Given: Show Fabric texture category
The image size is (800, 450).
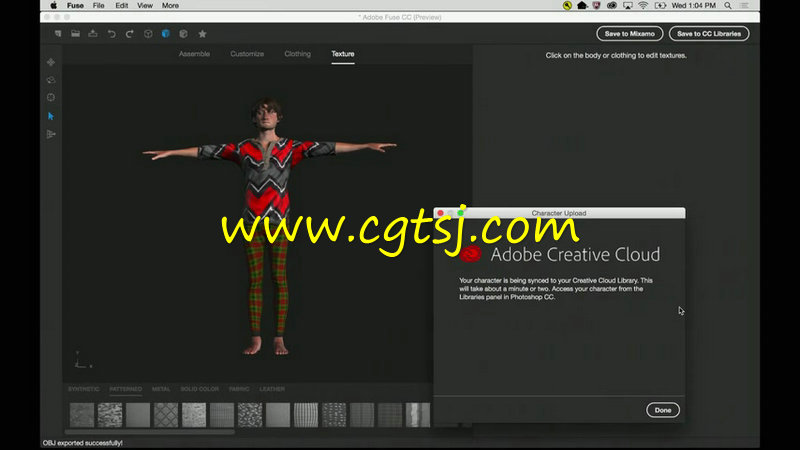Looking at the screenshot, I should pos(239,389).
